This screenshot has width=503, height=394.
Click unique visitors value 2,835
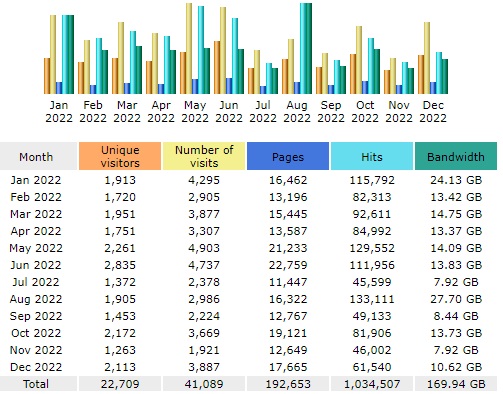120,265
